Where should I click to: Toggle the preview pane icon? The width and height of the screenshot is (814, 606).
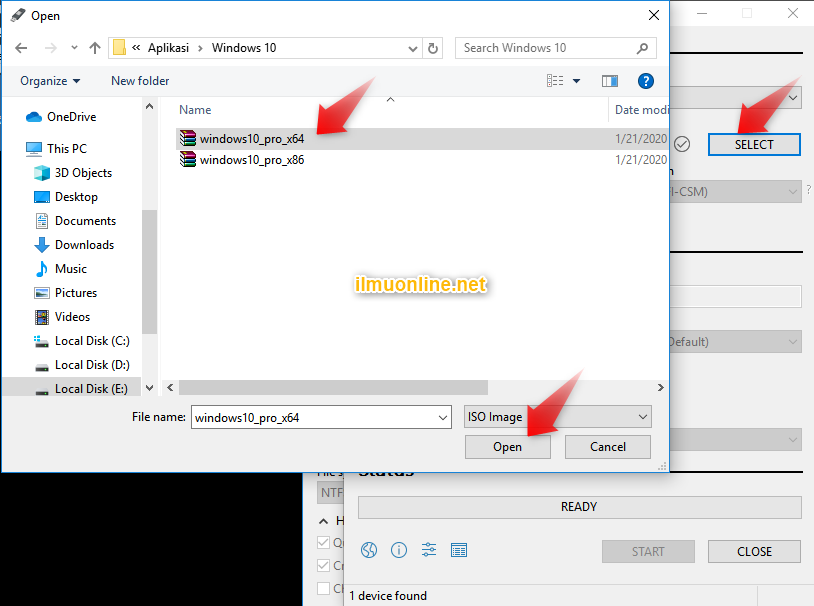pos(610,81)
